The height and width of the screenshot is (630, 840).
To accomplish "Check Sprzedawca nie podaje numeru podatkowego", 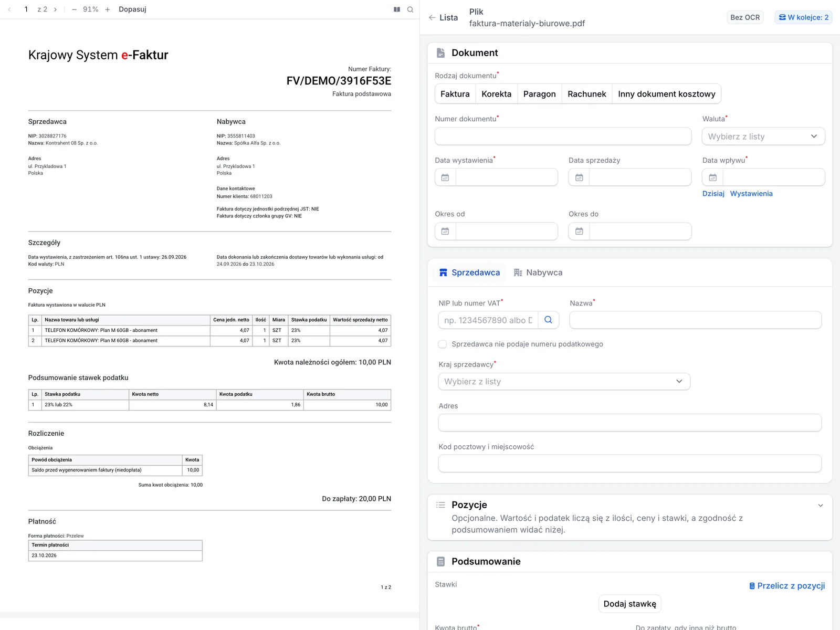I will 443,344.
